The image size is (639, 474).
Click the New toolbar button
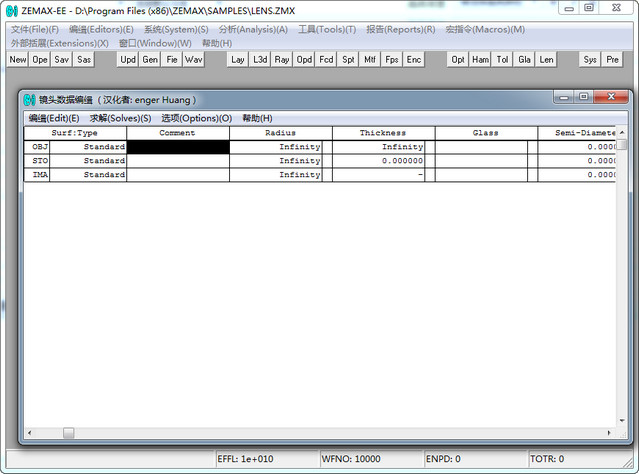coord(18,60)
